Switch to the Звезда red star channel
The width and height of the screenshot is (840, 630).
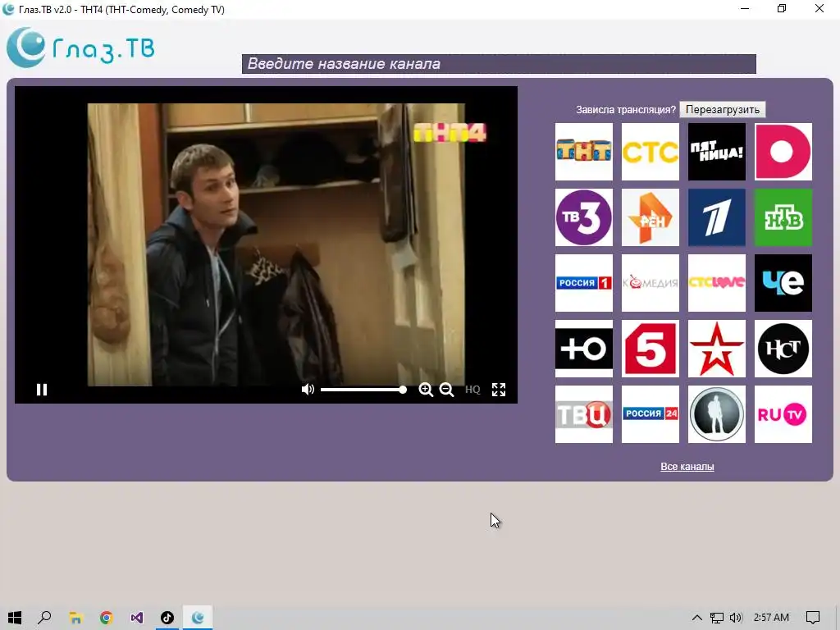click(716, 349)
